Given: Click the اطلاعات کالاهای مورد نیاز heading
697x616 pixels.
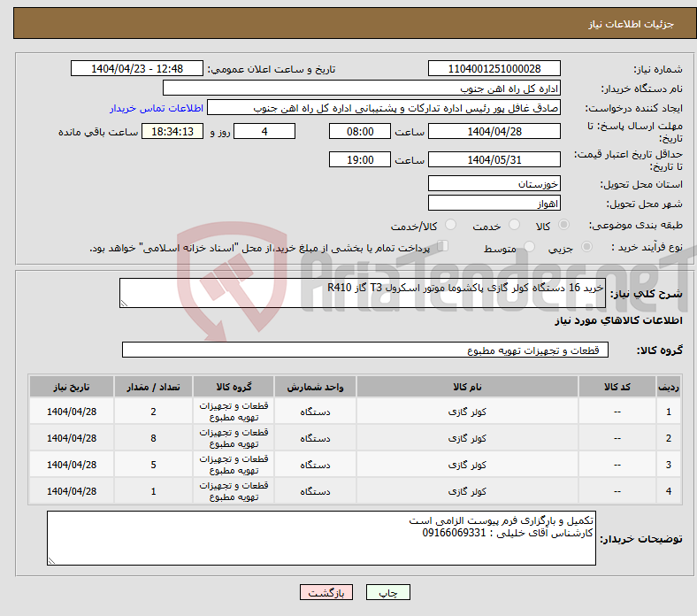Looking at the screenshot, I should pyautogui.click(x=618, y=320).
